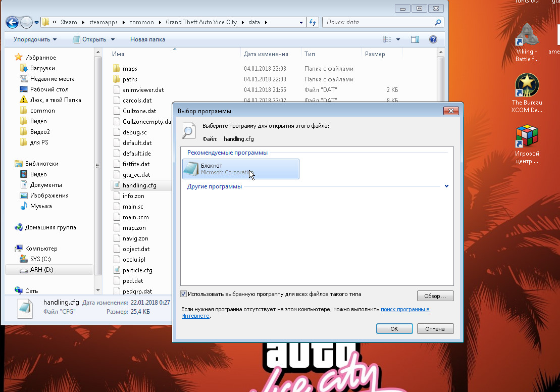
Task: Click the Отмена button
Action: (x=435, y=329)
